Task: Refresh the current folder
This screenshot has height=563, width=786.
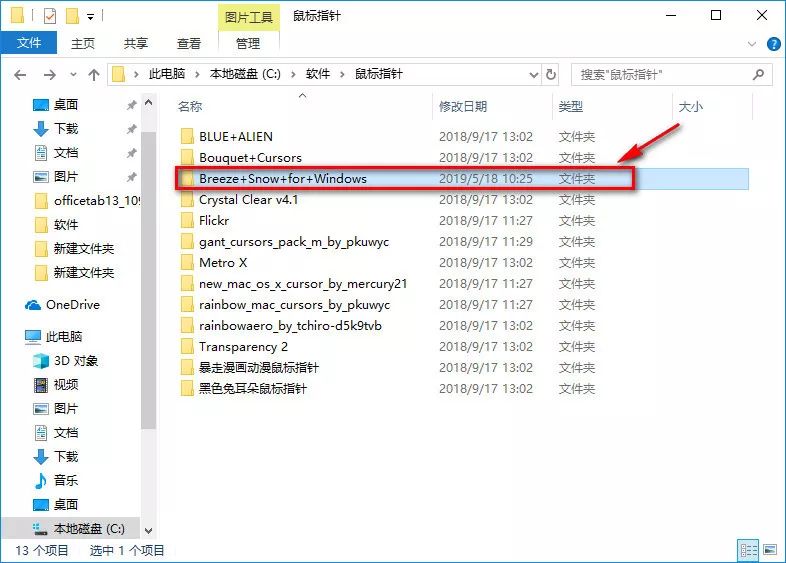Action: coord(551,75)
